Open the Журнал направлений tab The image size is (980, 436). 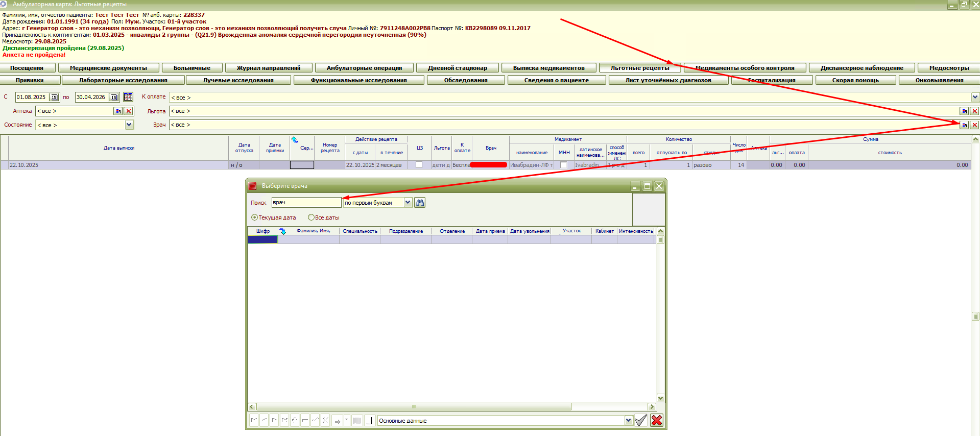(268, 68)
